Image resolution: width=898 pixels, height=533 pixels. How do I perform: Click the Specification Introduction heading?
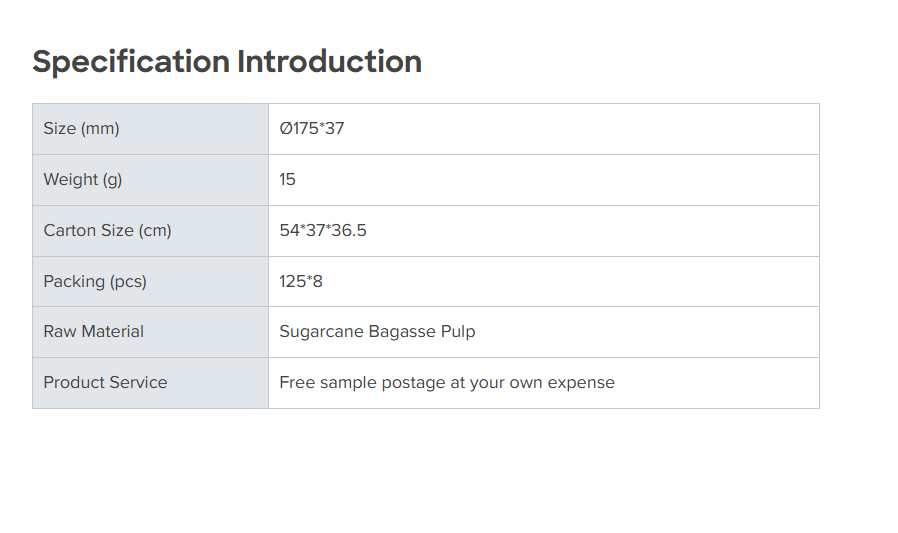pos(227,62)
